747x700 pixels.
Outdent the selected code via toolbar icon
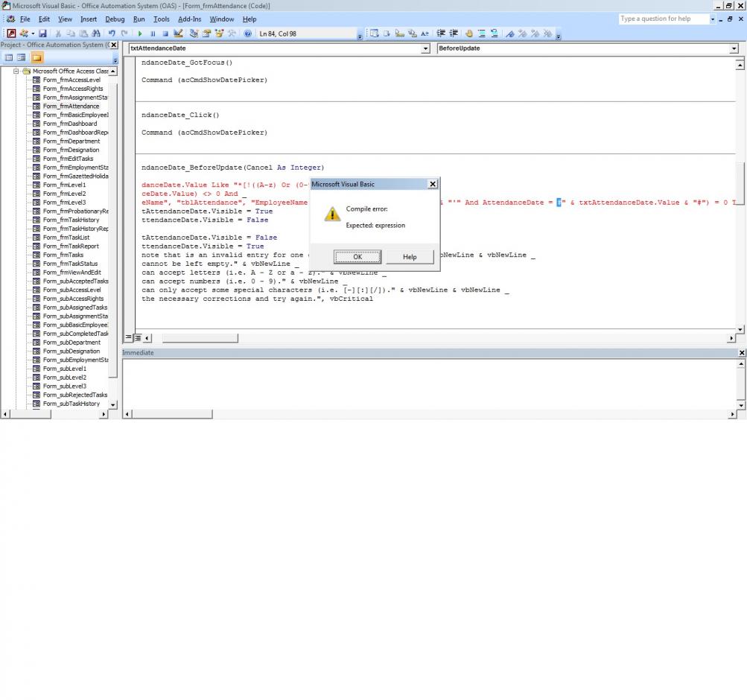pos(454,34)
